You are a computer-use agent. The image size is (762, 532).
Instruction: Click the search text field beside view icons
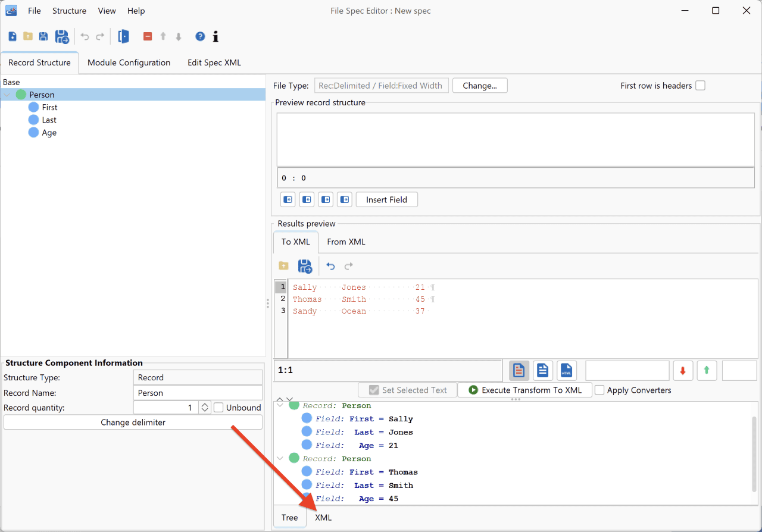tap(627, 371)
